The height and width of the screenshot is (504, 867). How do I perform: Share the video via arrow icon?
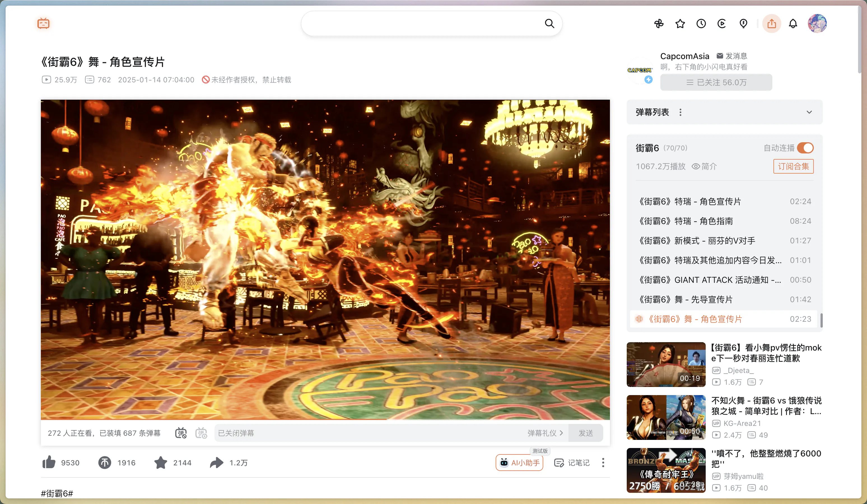(x=216, y=462)
